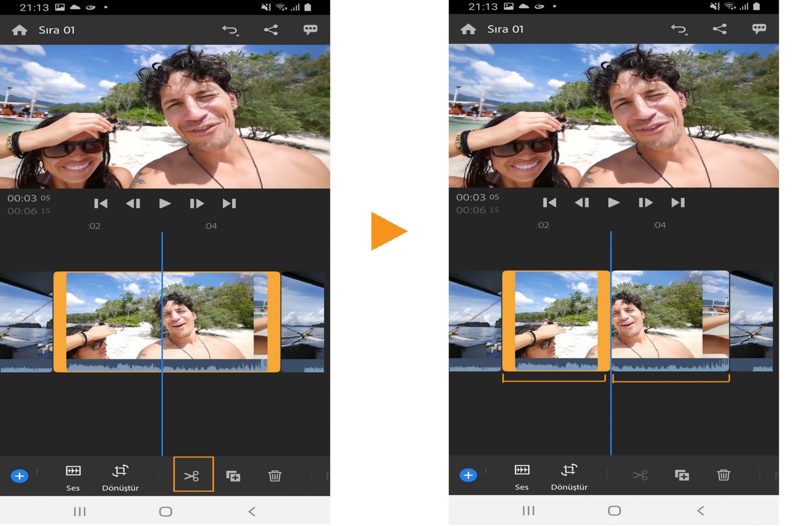Viewport: 812px width, 526px height.
Task: Share project using share icon in right screen
Action: 719,29
